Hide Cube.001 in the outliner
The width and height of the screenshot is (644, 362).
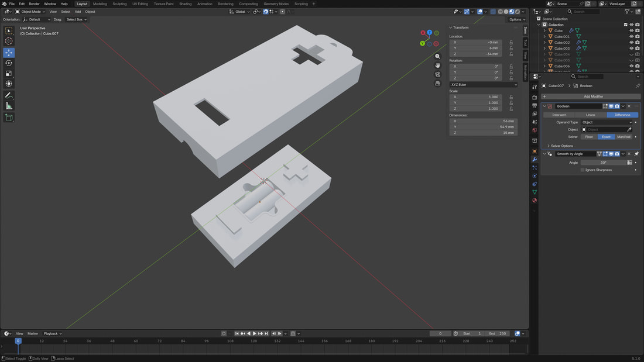tap(631, 36)
